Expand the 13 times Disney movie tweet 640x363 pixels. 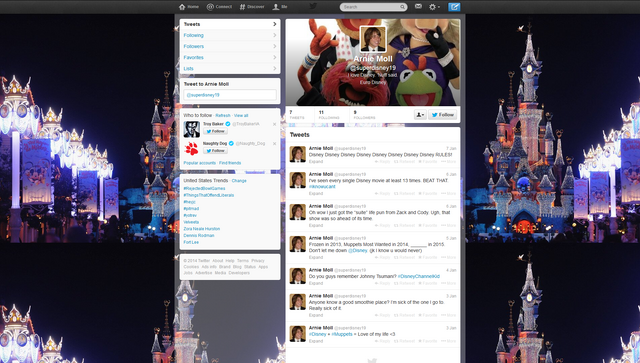click(x=316, y=194)
